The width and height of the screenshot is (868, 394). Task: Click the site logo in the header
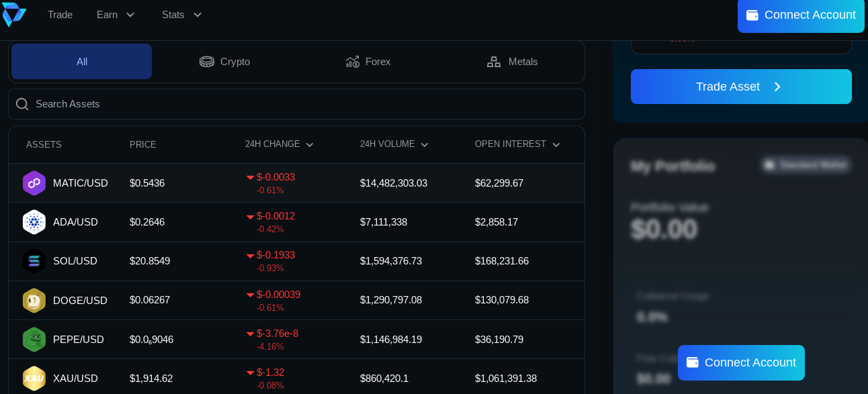[13, 14]
